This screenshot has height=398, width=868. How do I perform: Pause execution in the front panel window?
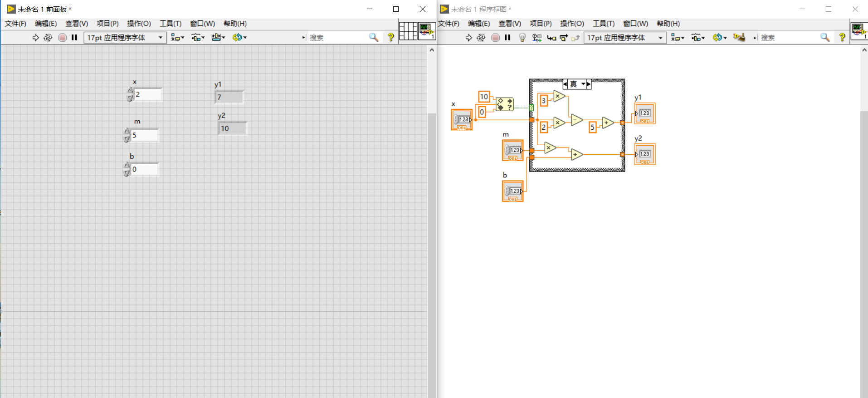pos(74,38)
